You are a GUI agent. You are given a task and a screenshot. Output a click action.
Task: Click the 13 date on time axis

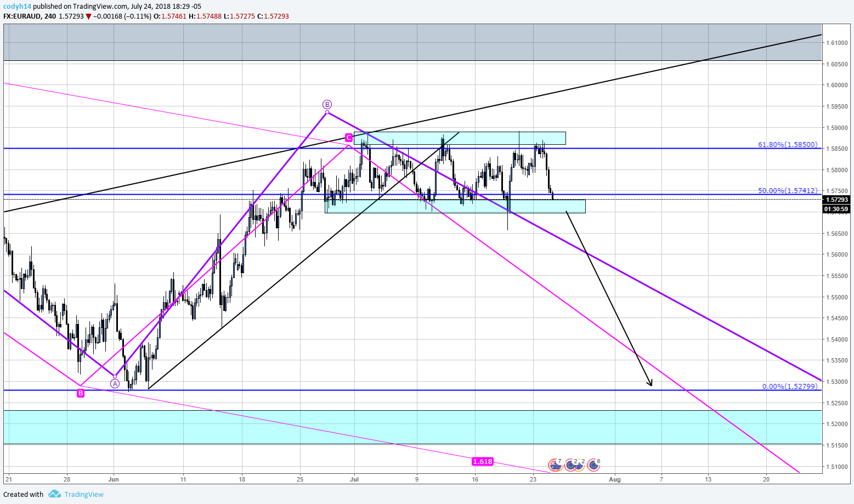click(x=709, y=479)
